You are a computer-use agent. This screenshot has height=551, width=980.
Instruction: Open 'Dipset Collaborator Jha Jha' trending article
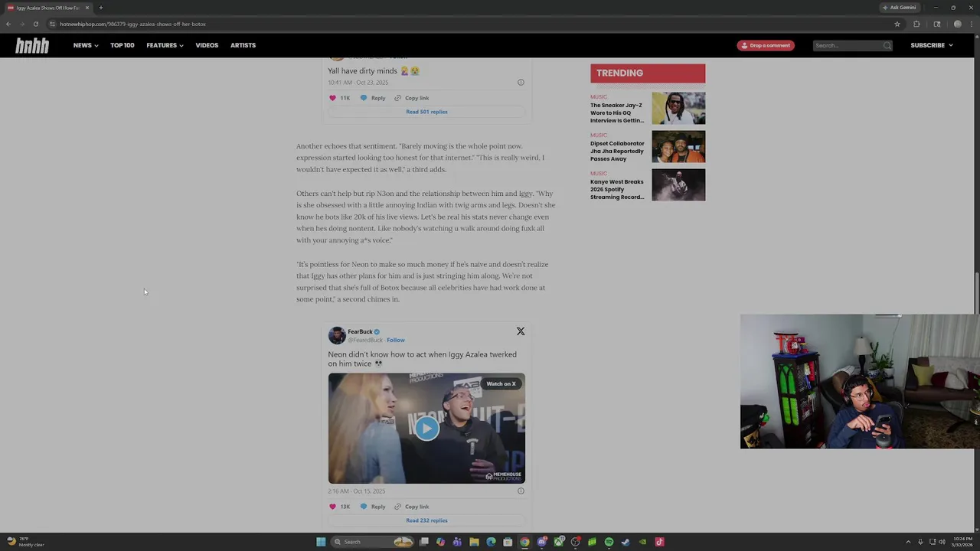(617, 151)
